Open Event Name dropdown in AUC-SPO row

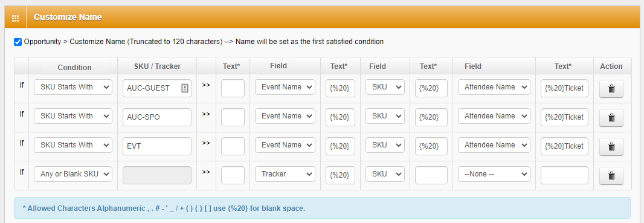point(285,116)
